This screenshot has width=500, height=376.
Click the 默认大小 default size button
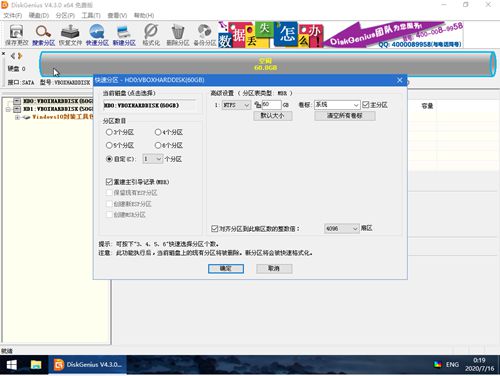(273, 116)
